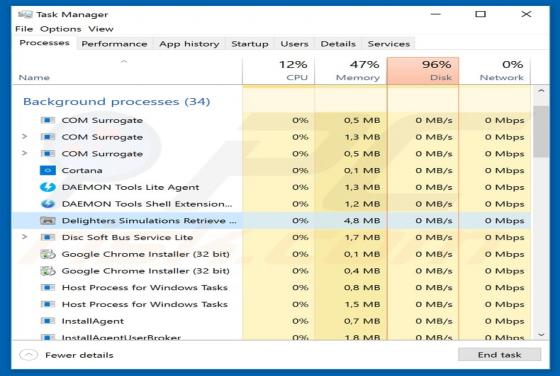Viewport: 560px width, 376px height.
Task: Click the Delighters Simulations Retrieve process icon
Action: coord(48,221)
